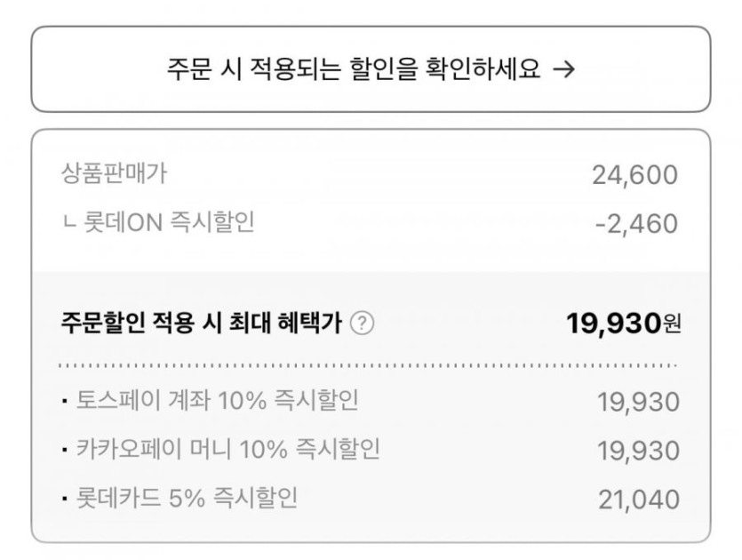Click the bullet before 카카오페이 머니
This screenshot has width=742, height=560.
tap(65, 451)
